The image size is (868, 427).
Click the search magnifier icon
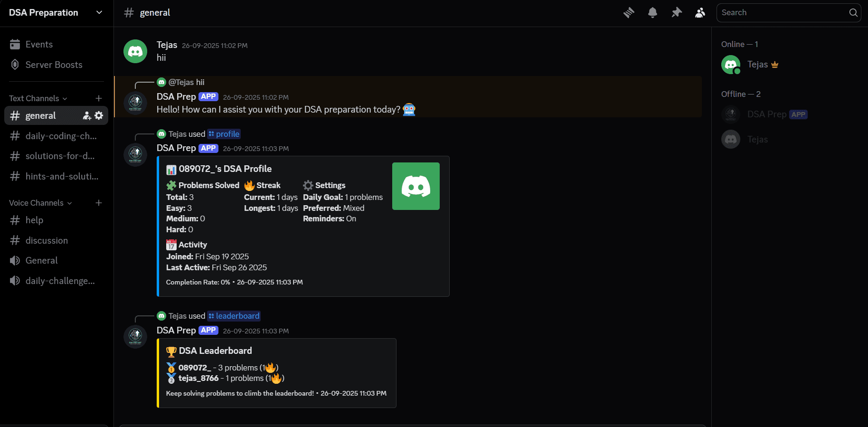[853, 13]
